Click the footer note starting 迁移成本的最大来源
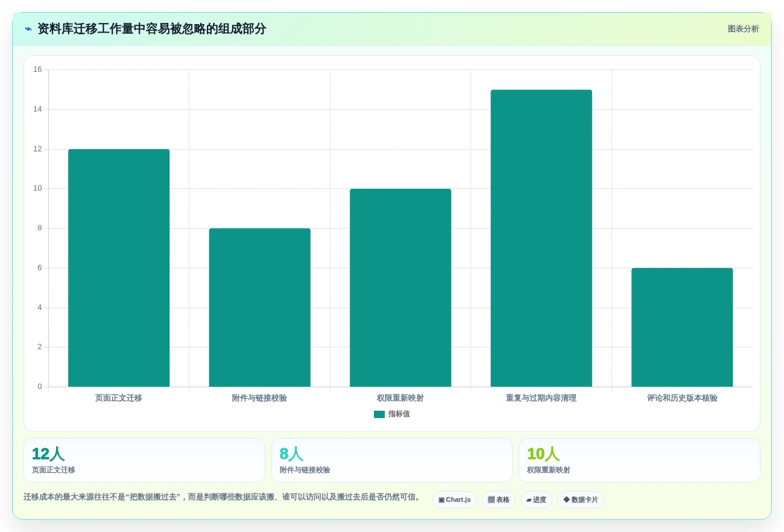This screenshot has width=784, height=532. [223, 497]
